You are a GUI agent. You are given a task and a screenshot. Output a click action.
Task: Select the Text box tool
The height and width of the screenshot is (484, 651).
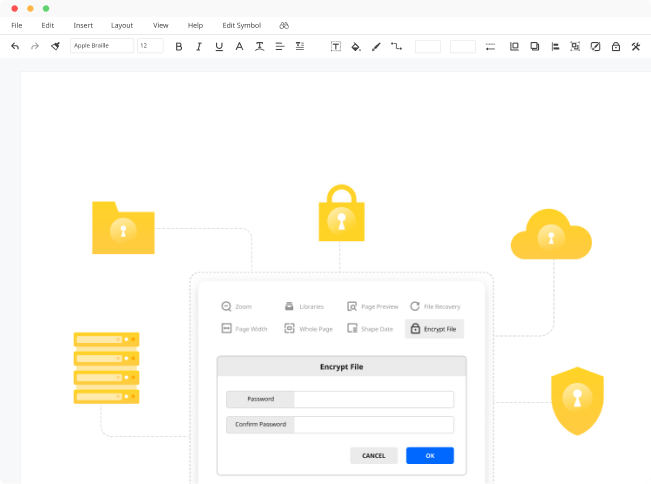pos(336,46)
